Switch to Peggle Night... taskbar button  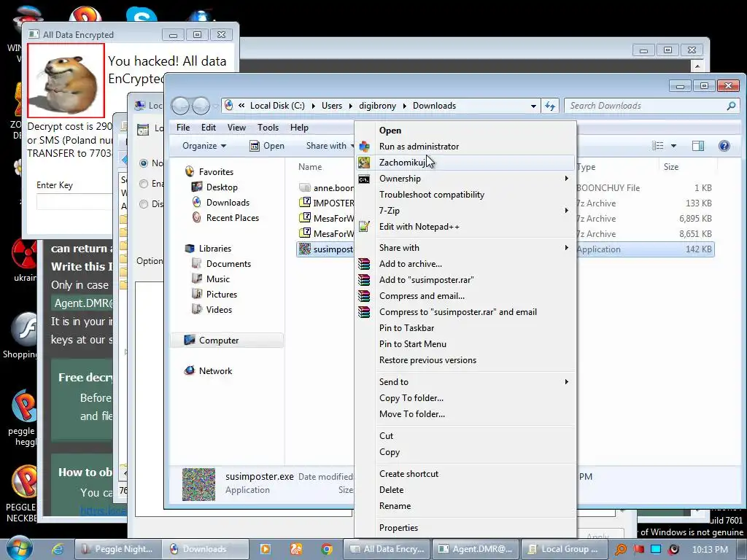[117, 549]
